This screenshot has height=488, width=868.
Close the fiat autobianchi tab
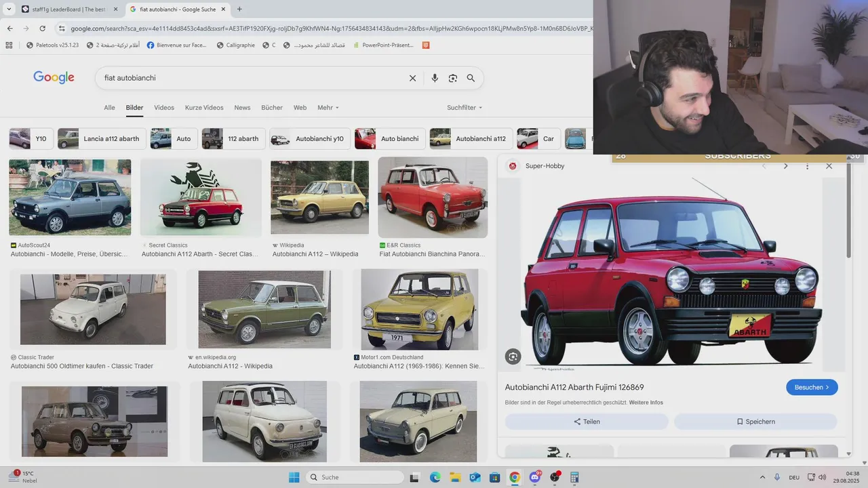tap(224, 9)
